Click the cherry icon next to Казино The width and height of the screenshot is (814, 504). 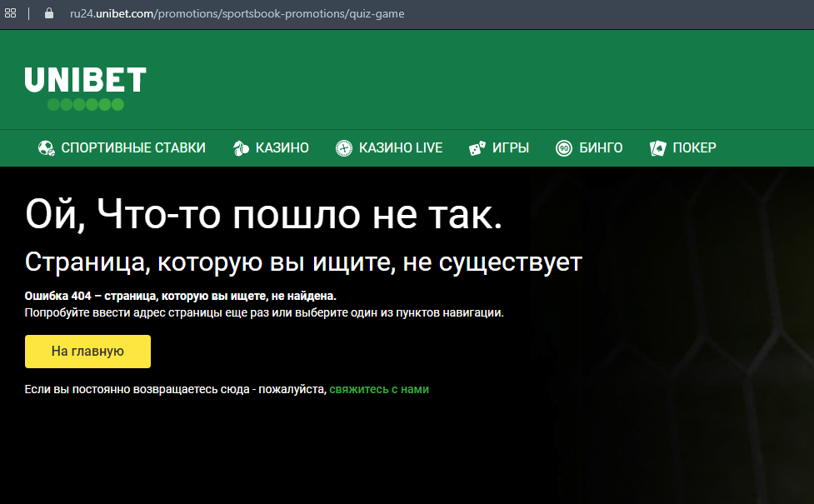pyautogui.click(x=241, y=148)
